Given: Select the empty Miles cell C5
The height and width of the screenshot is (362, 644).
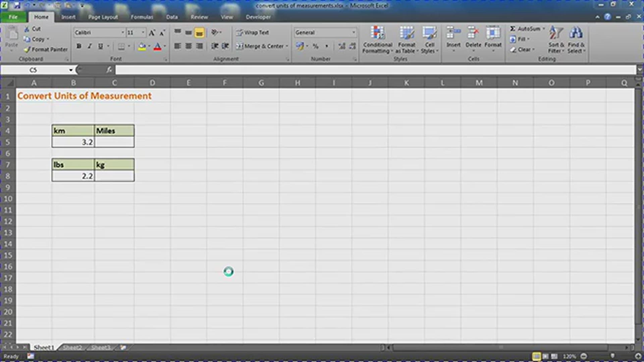Looking at the screenshot, I should [x=114, y=142].
